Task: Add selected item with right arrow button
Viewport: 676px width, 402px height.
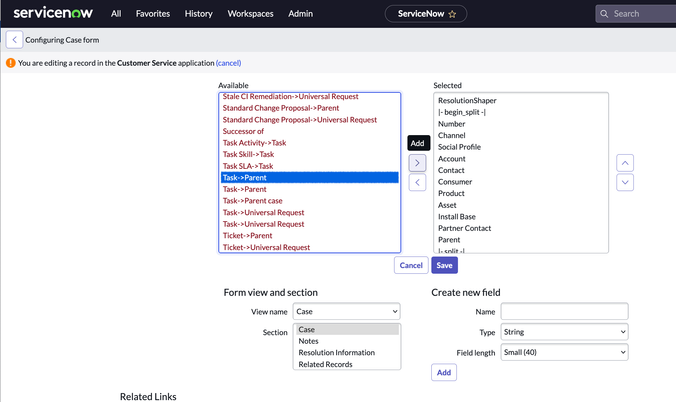Action: click(417, 163)
